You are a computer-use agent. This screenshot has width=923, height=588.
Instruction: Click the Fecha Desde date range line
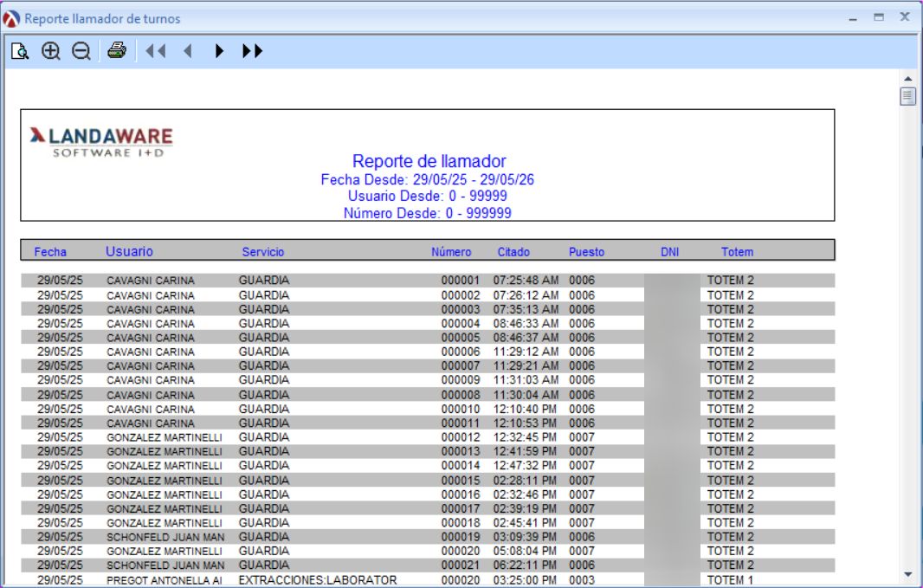point(428,179)
